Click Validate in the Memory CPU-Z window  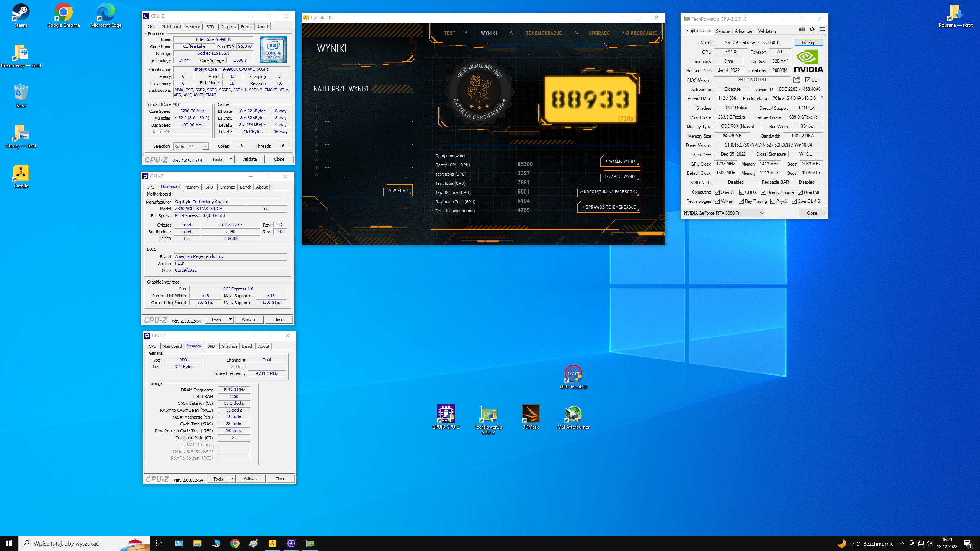click(251, 479)
